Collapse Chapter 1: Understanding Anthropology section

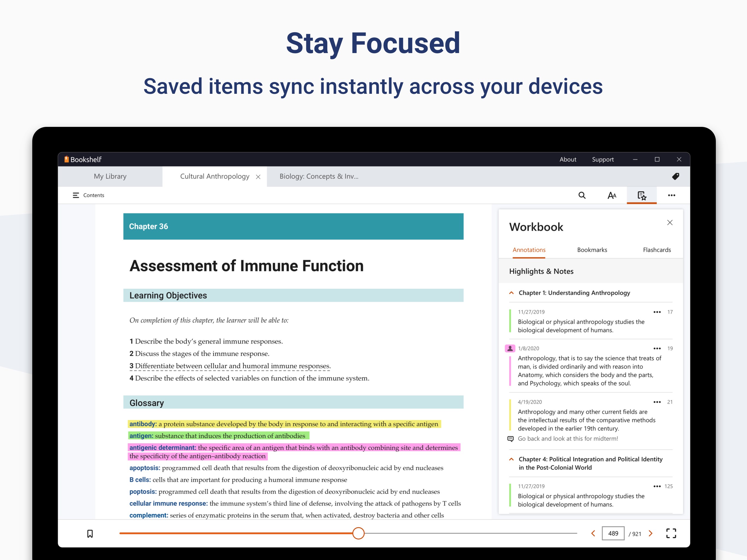pyautogui.click(x=511, y=293)
